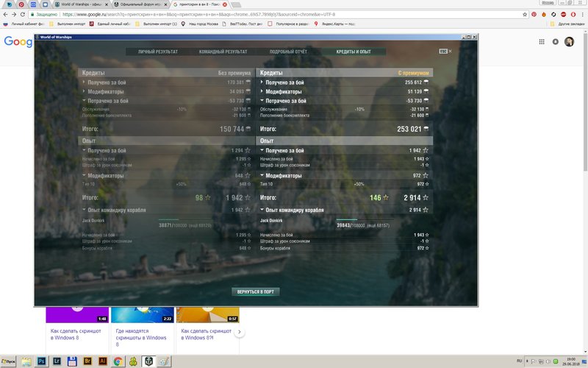Screen dimensions: 588x368
Task: Open Google apps grid
Action: coord(542,42)
